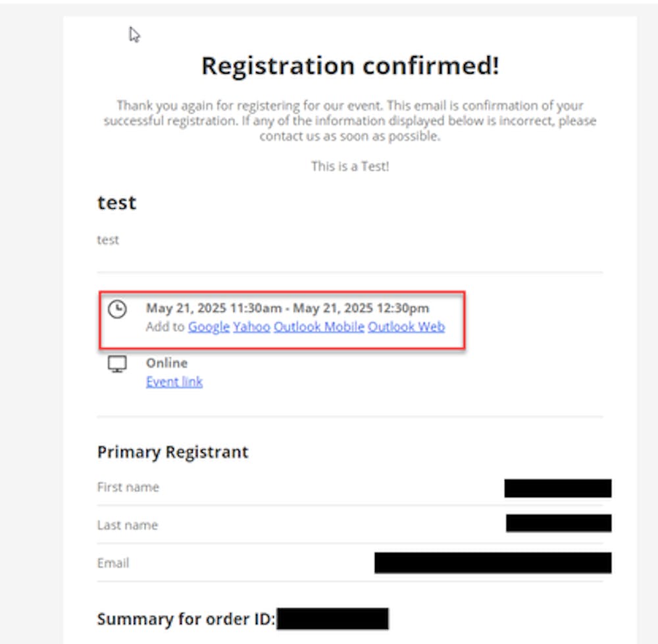Select the bold test event title
Screen dimensions: 658x644
116,203
